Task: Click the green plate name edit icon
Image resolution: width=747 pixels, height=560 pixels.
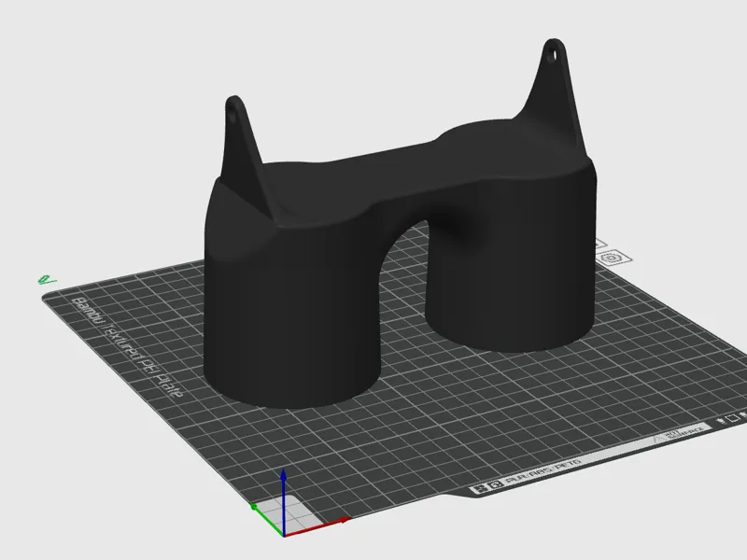Action: tap(46, 280)
